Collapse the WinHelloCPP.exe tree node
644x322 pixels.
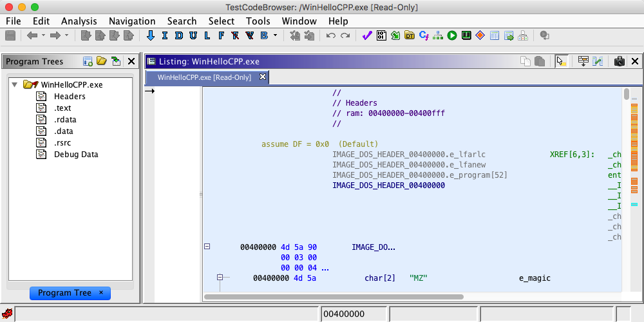coord(14,84)
